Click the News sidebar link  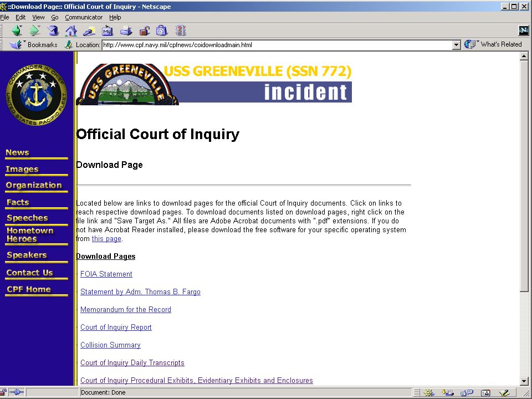17,153
